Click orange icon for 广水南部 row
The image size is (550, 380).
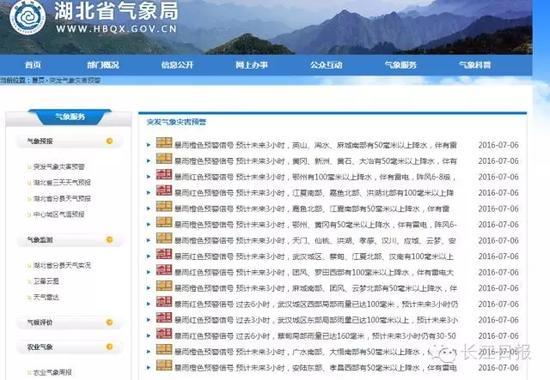click(x=164, y=349)
